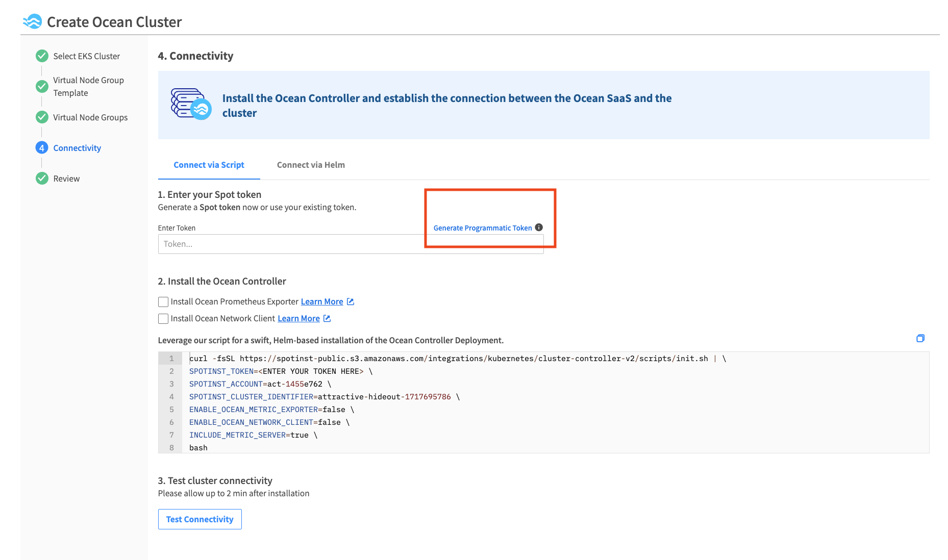Viewport: 948px width, 560px height.
Task: Enable Install Ocean Network Client checkbox
Action: tap(163, 319)
